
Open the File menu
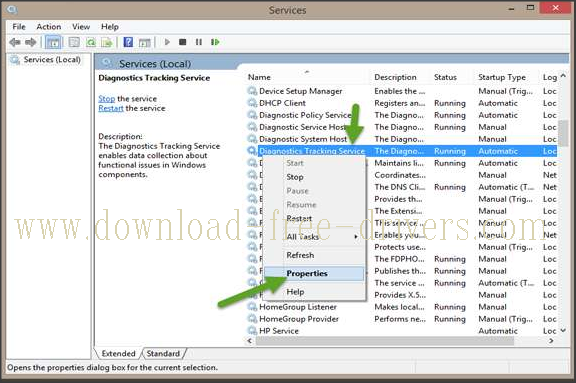point(19,27)
